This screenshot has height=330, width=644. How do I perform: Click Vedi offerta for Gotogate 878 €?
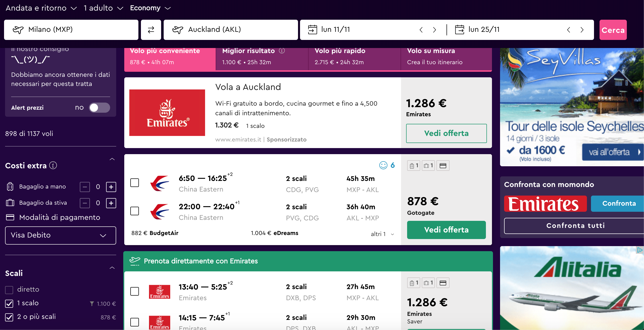[x=446, y=230]
